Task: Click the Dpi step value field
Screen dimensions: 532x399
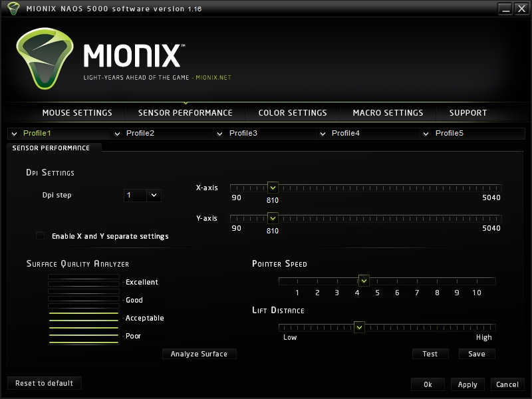Action: tap(136, 195)
